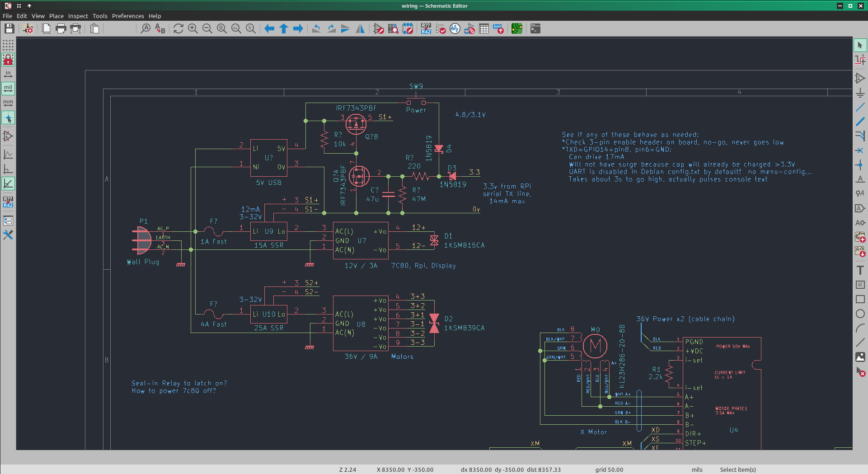Image resolution: width=868 pixels, height=474 pixels.
Task: Open the File menu
Action: pos(8,16)
